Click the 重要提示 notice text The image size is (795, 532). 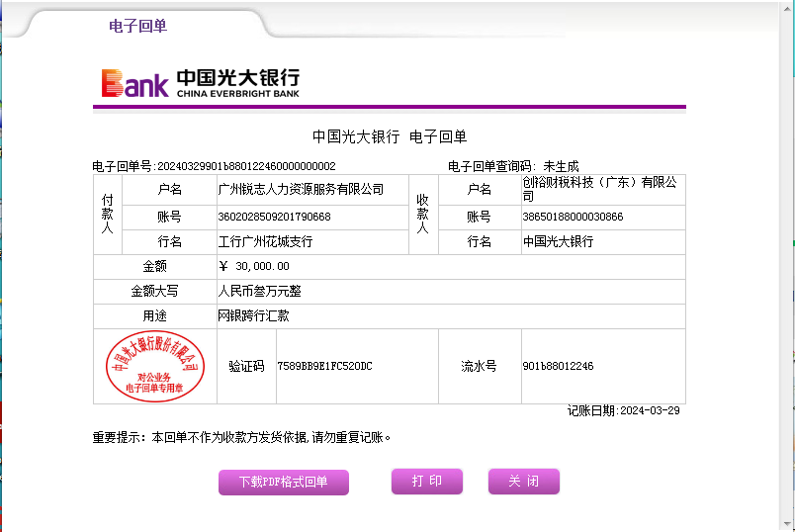[x=242, y=437]
